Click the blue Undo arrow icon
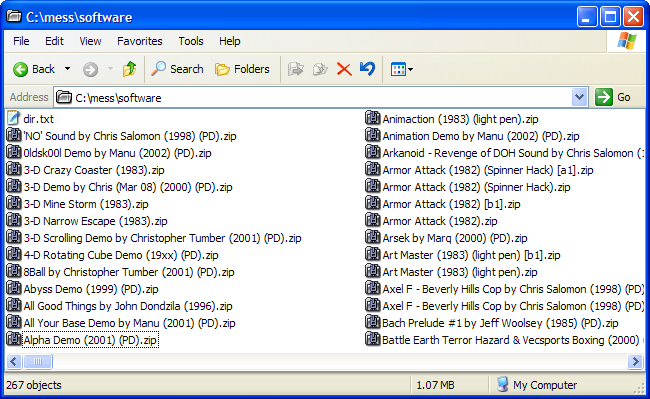 pos(367,69)
